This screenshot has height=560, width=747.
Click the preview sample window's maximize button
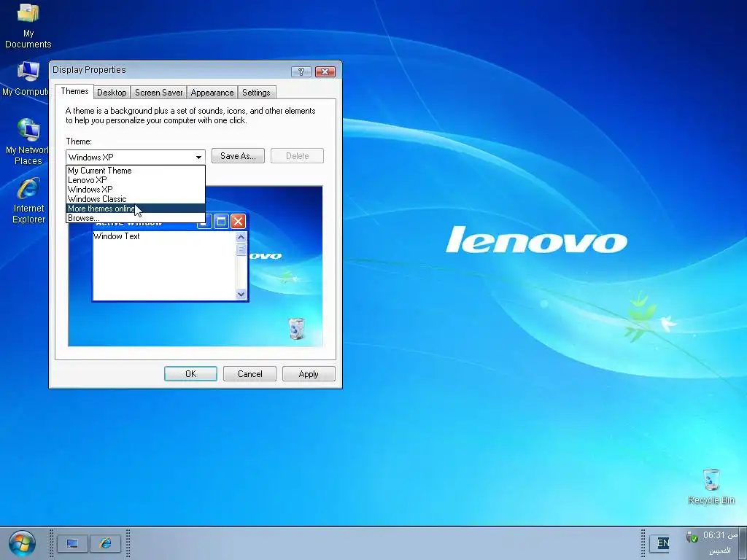click(x=221, y=222)
